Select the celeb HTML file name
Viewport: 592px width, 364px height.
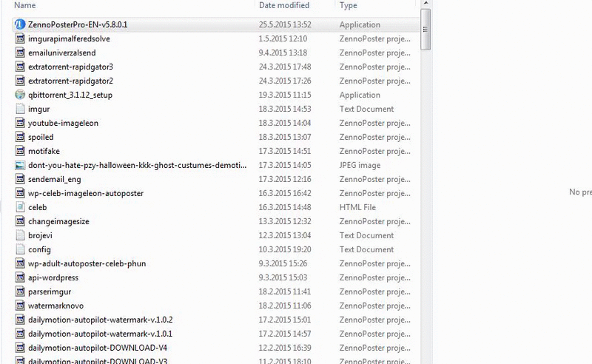pos(38,207)
